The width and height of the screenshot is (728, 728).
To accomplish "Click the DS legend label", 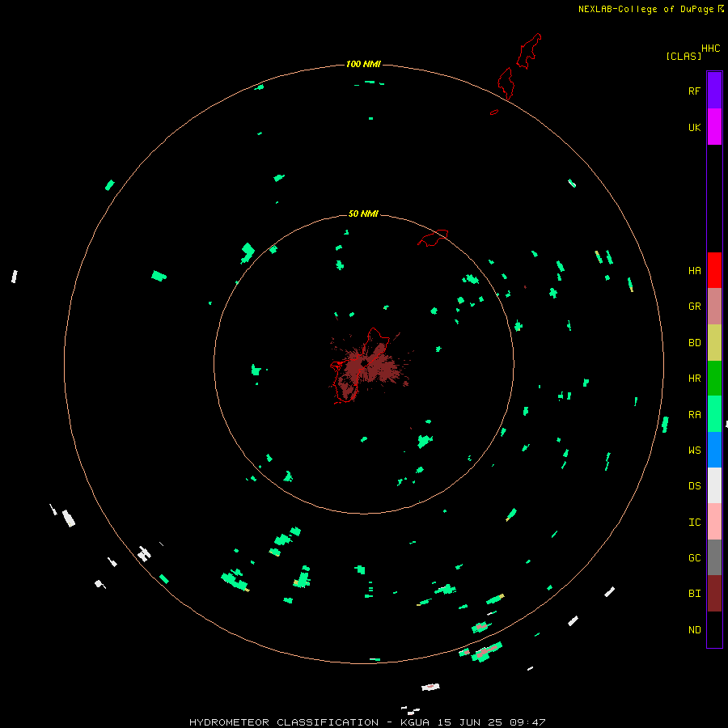I will click(694, 486).
